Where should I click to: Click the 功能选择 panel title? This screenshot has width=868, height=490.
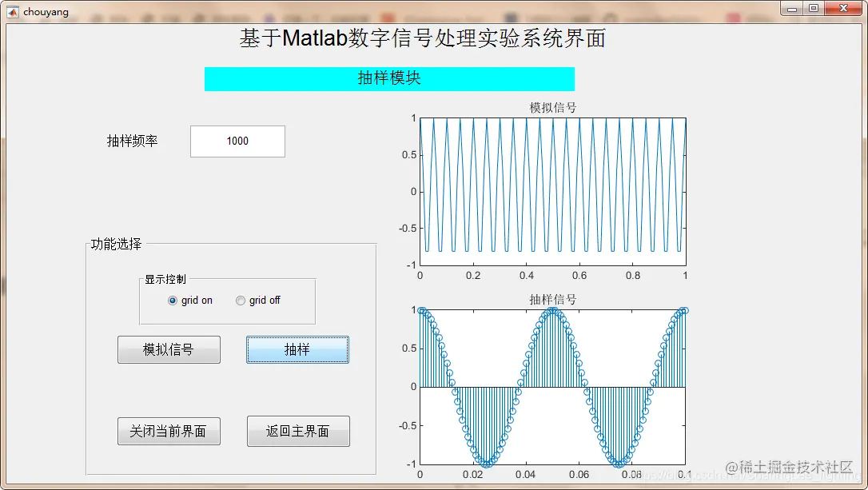click(116, 244)
